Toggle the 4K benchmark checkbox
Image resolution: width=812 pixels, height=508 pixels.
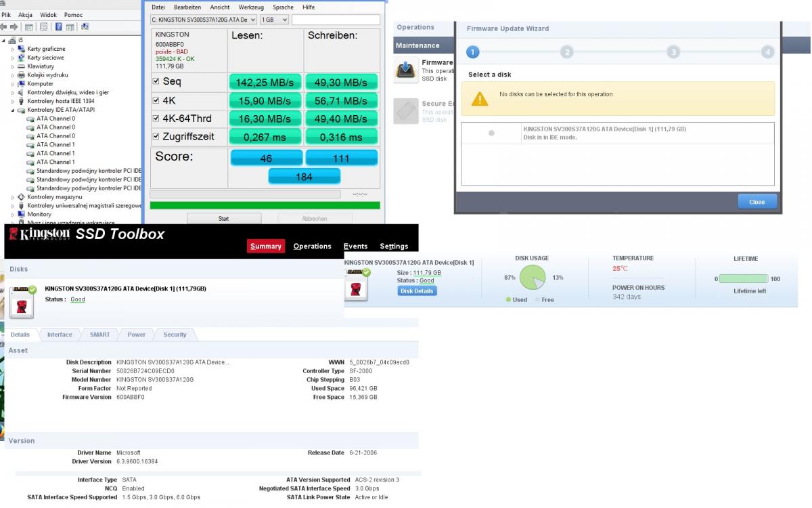(157, 100)
